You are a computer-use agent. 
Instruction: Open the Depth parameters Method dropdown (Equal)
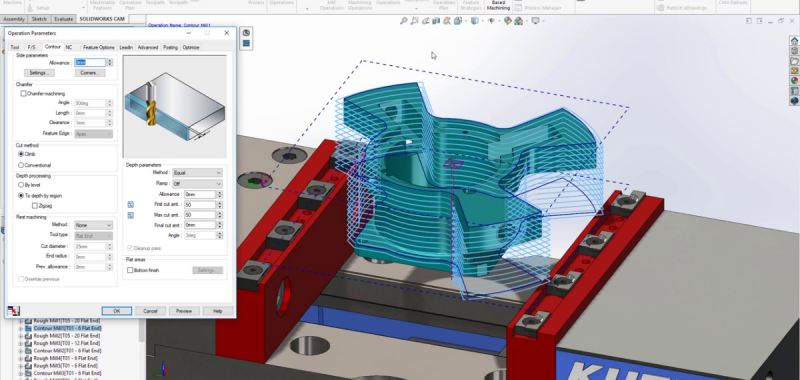tap(197, 173)
